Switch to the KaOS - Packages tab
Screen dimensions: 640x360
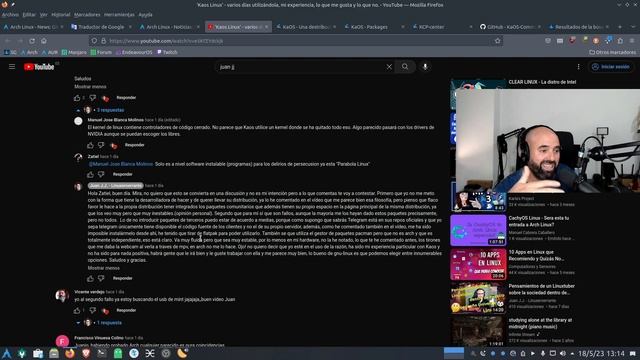[373, 27]
